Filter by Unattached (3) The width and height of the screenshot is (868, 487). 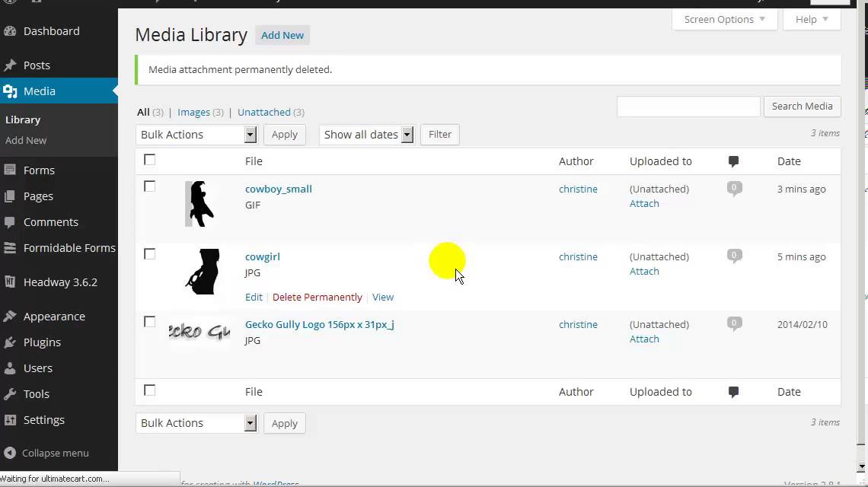(271, 112)
